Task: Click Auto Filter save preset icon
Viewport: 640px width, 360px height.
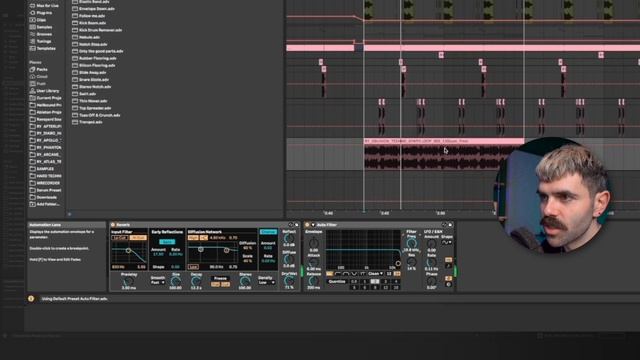Action: click(450, 225)
